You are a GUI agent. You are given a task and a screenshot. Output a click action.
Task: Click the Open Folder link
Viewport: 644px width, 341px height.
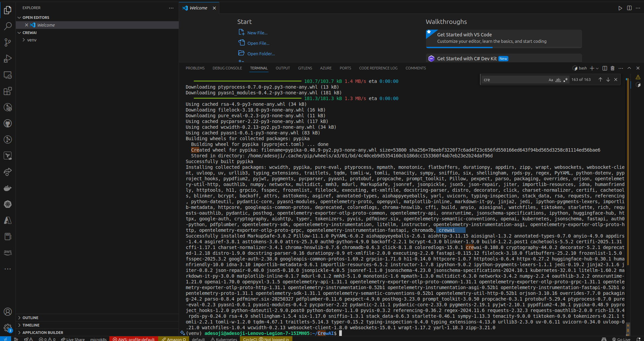pos(261,54)
